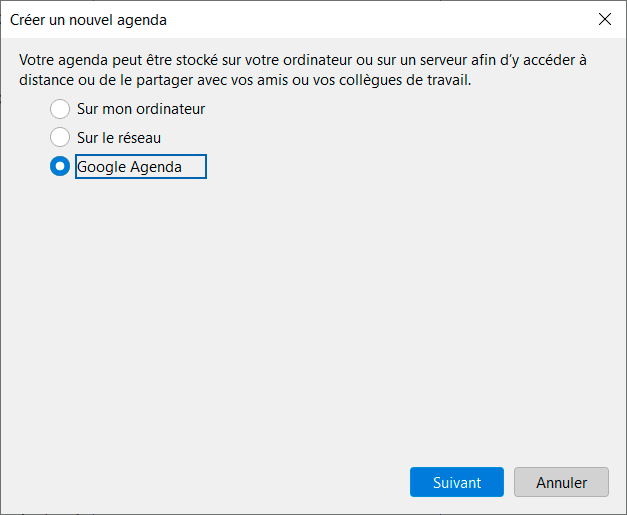Cancel the dialog with "Annuler"

pyautogui.click(x=561, y=482)
